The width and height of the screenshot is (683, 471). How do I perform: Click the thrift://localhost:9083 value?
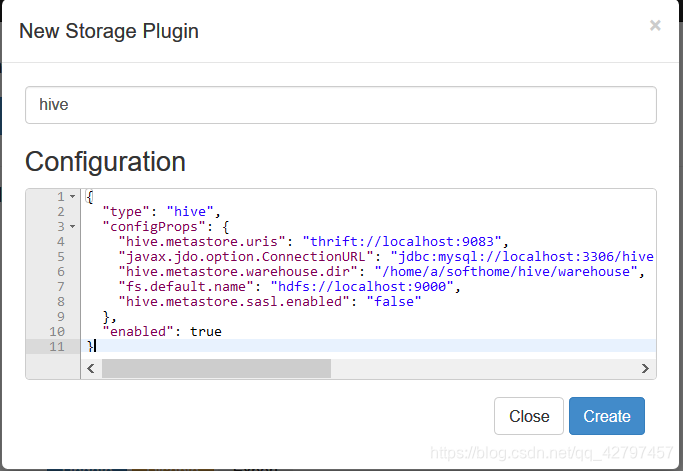click(x=402, y=242)
